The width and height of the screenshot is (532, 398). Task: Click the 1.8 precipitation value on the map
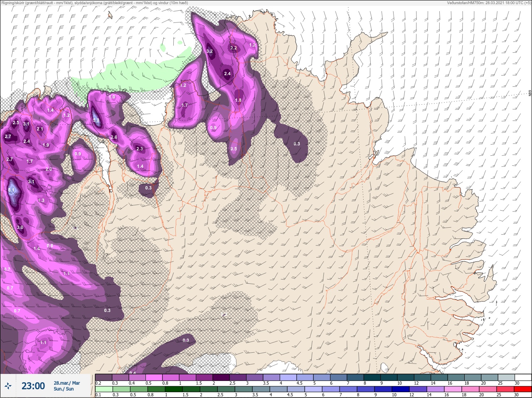pos(238,100)
